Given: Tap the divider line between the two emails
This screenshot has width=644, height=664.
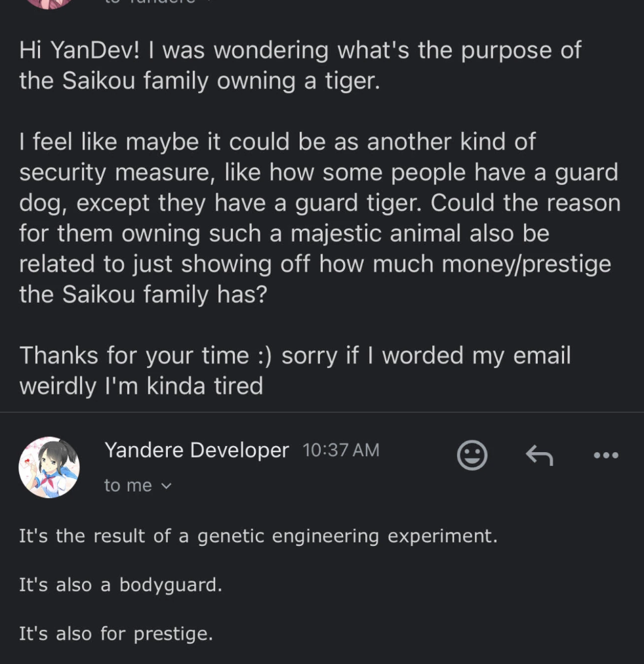Looking at the screenshot, I should [x=322, y=413].
